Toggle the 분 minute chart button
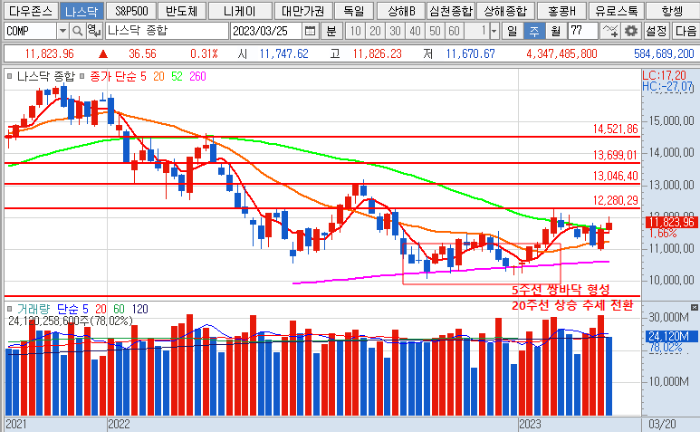The height and width of the screenshot is (432, 700). (331, 31)
